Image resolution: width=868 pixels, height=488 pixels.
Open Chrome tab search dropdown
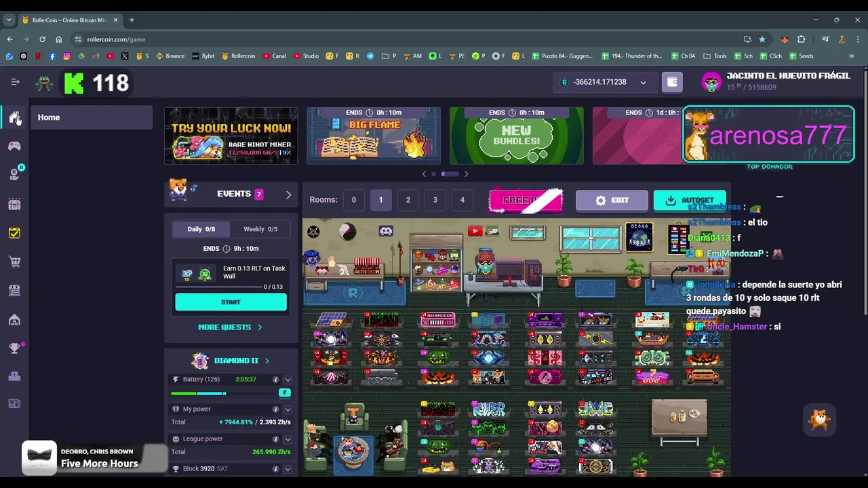9,20
